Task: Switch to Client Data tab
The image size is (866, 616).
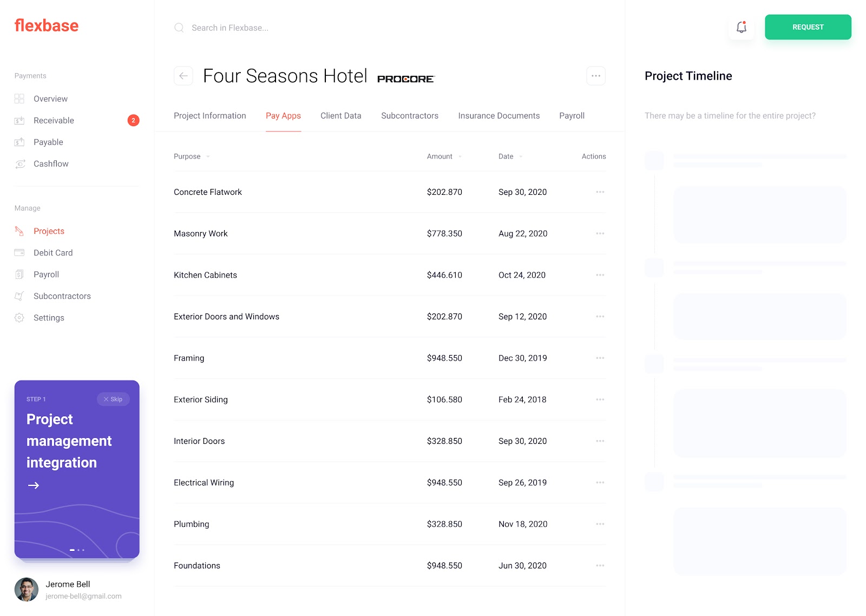Action: point(341,116)
